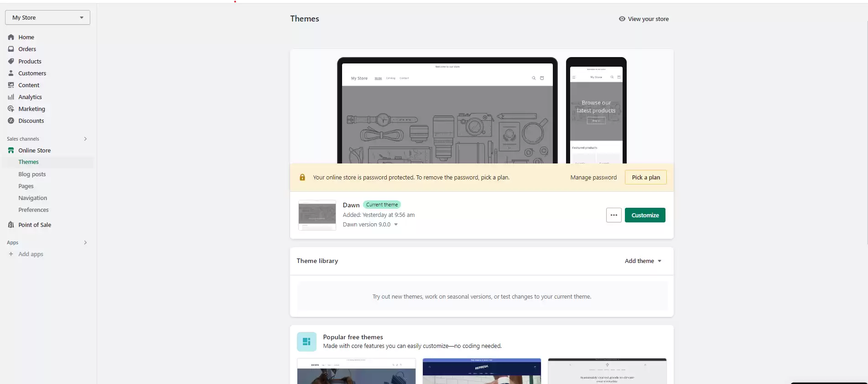This screenshot has width=868, height=384.
Task: Click the green Customize button
Action: [645, 215]
